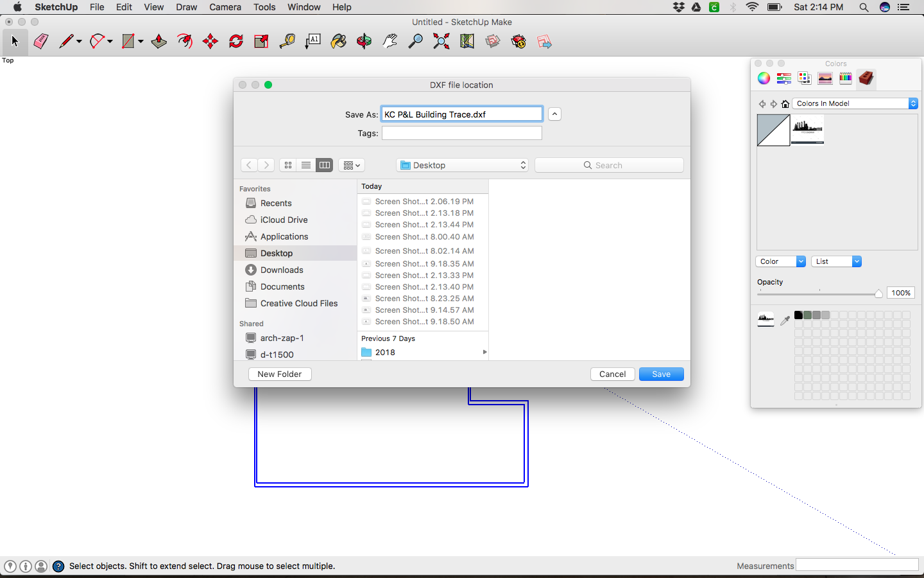Select the default gray-white material swatch
Screen dimensions: 924x578
(x=773, y=130)
